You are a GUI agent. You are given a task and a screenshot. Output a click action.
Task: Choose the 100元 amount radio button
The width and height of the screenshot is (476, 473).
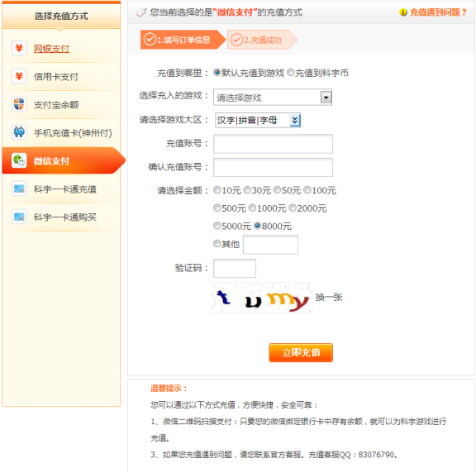tap(307, 190)
